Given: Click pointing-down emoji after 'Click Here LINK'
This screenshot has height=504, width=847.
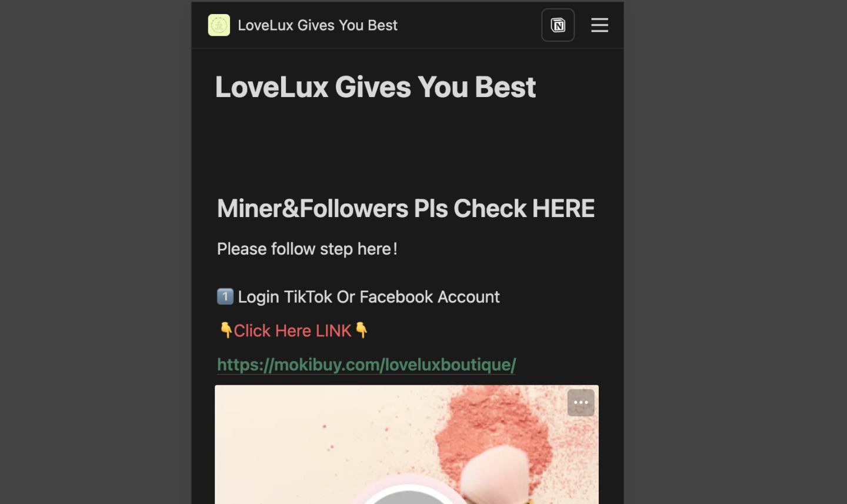Looking at the screenshot, I should point(361,330).
